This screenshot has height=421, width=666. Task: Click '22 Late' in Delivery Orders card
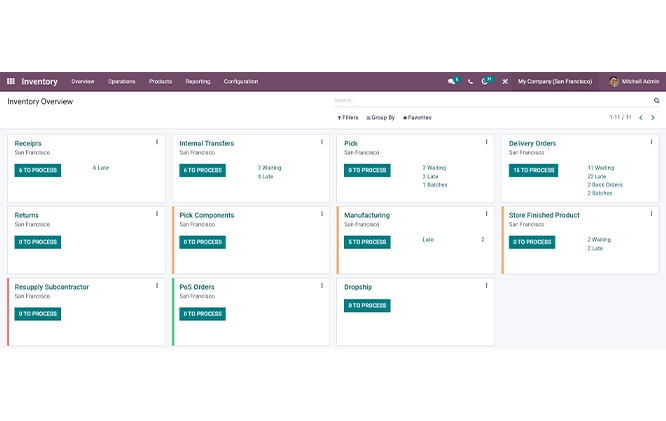(x=597, y=176)
